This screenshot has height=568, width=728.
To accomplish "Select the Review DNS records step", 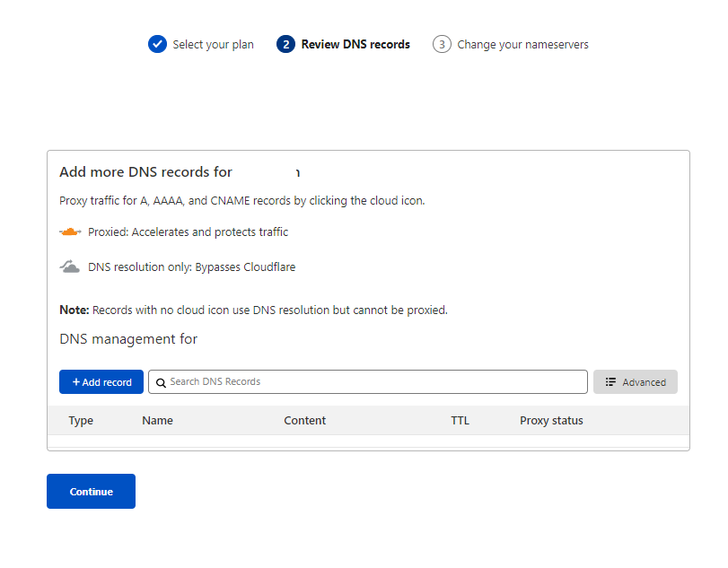I will (355, 44).
